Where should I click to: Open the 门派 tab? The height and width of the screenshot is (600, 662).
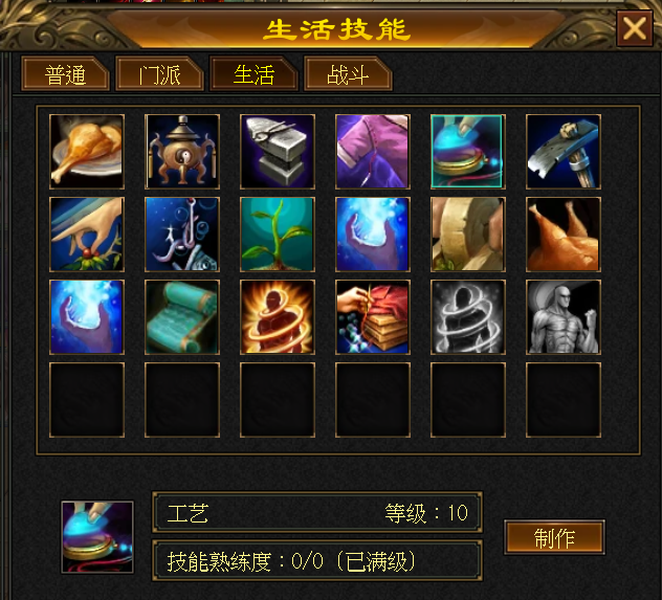point(160,75)
